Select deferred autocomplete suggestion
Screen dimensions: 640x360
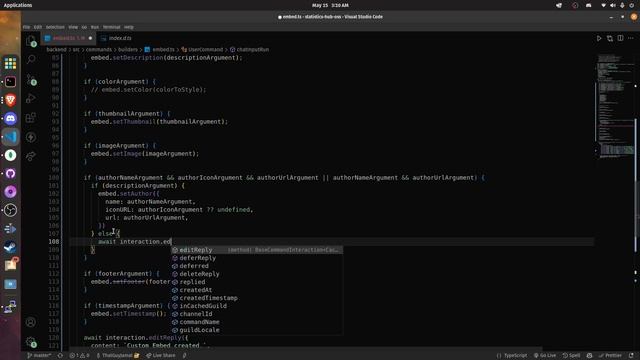pos(257,266)
